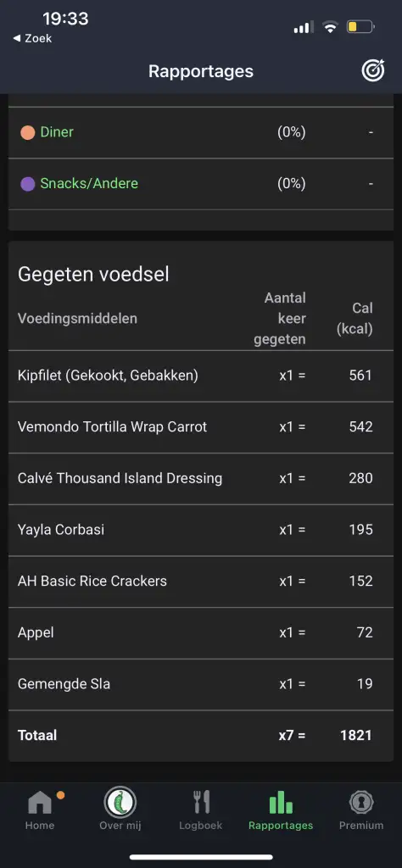Tap the Wi-Fi status icon
402x868 pixels.
pos(331,26)
